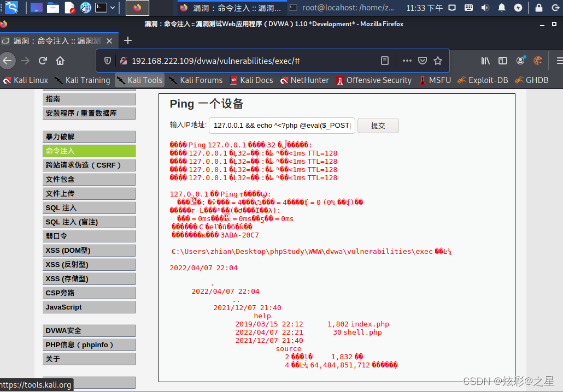Open Kali Tools bookmark
563x392 pixels.
pos(140,80)
